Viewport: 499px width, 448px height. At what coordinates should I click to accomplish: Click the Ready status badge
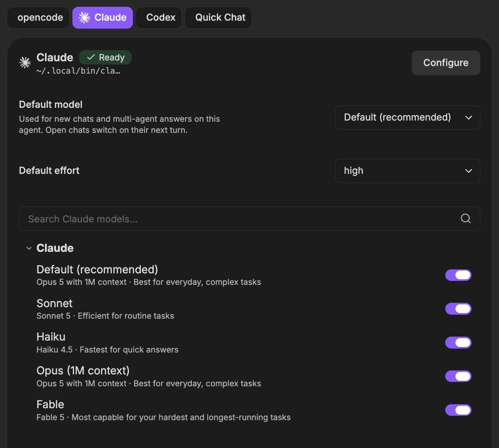(105, 57)
